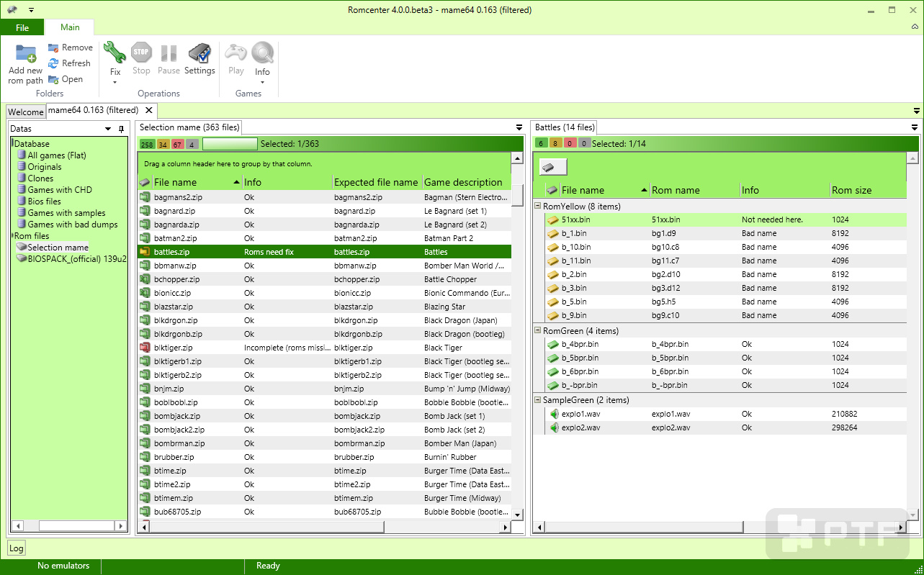Select the Battles (14 files) tab

565,127
